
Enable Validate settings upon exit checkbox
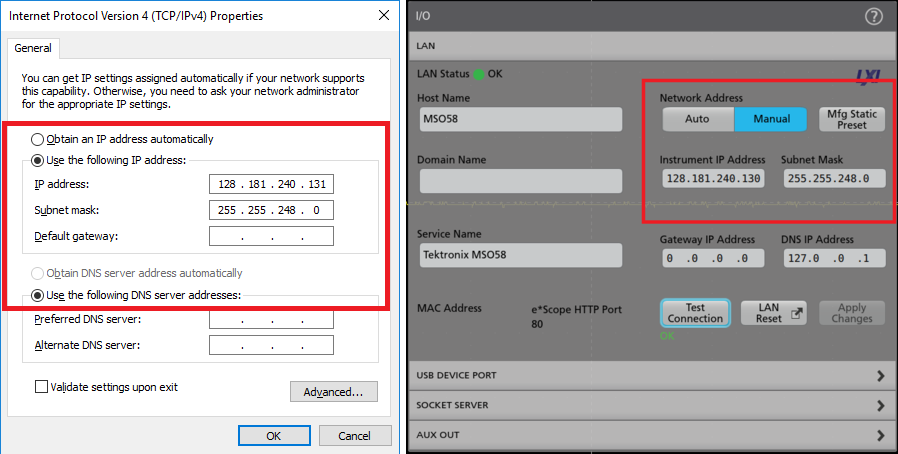pos(41,387)
